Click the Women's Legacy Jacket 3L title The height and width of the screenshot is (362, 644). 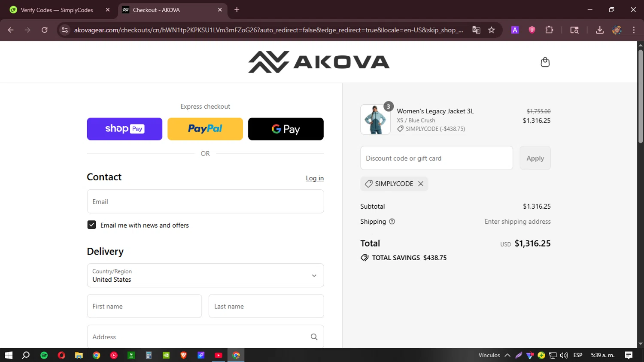pyautogui.click(x=435, y=111)
